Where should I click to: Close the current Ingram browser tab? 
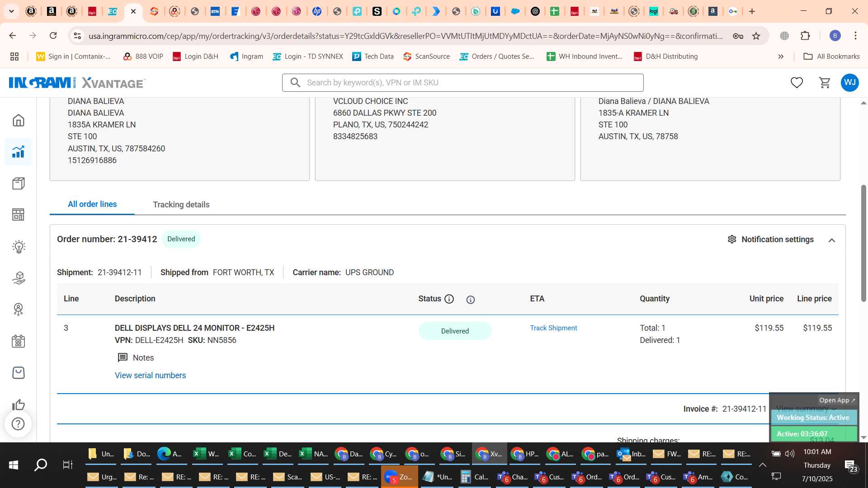coord(133,11)
